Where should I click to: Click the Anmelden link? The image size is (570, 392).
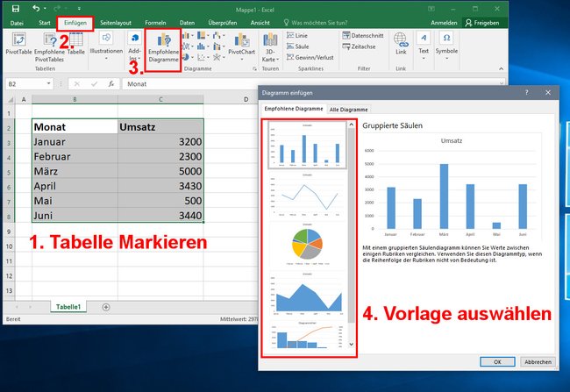(444, 23)
